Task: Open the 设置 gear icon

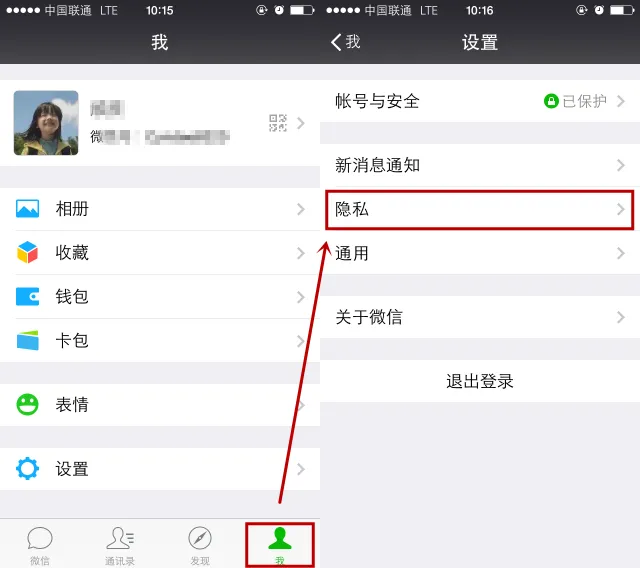Action: point(27,468)
